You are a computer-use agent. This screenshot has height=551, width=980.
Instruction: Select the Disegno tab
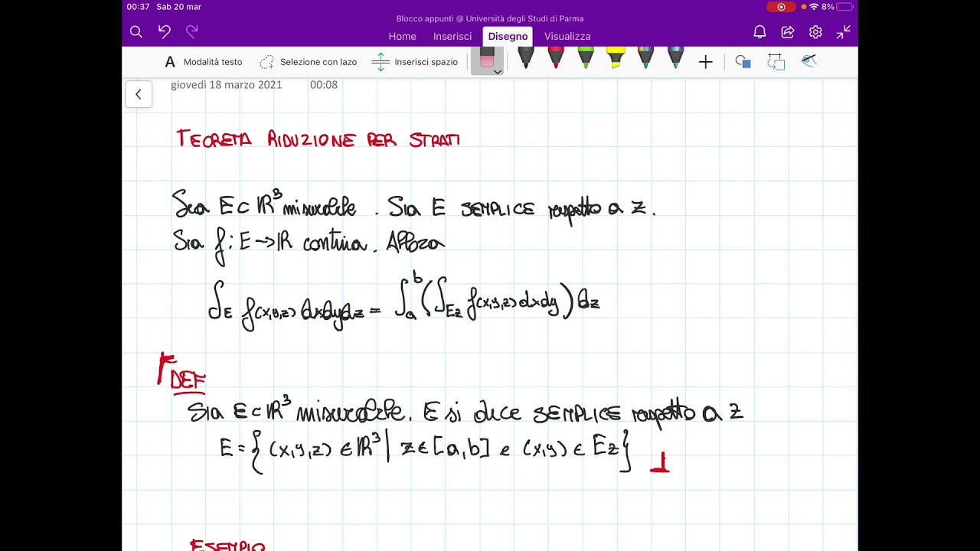(508, 36)
